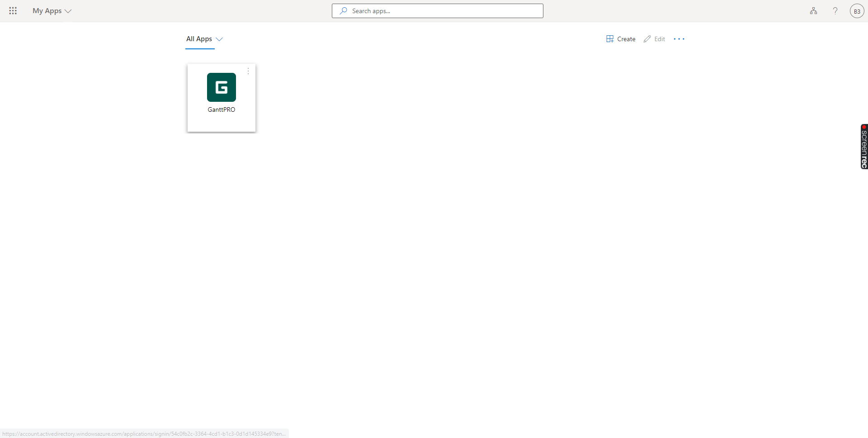Open the three-dot more options menu
The image size is (868, 438).
tap(679, 39)
